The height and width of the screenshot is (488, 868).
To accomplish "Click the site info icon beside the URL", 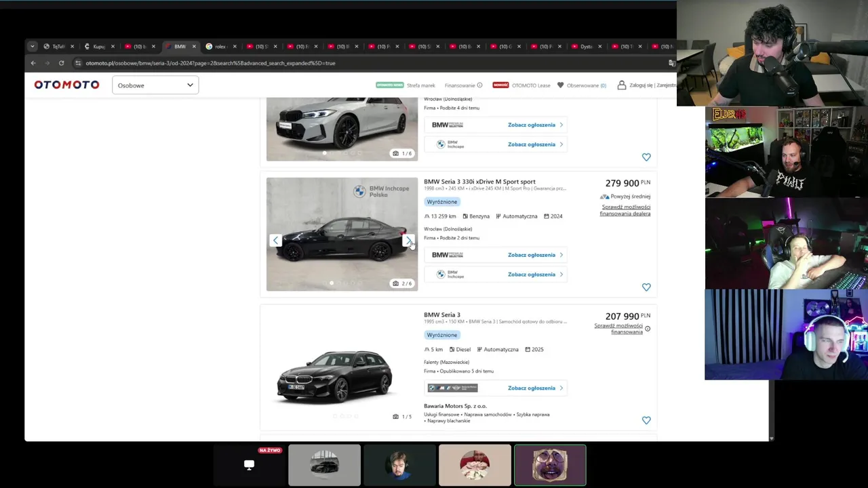I will pos(78,63).
